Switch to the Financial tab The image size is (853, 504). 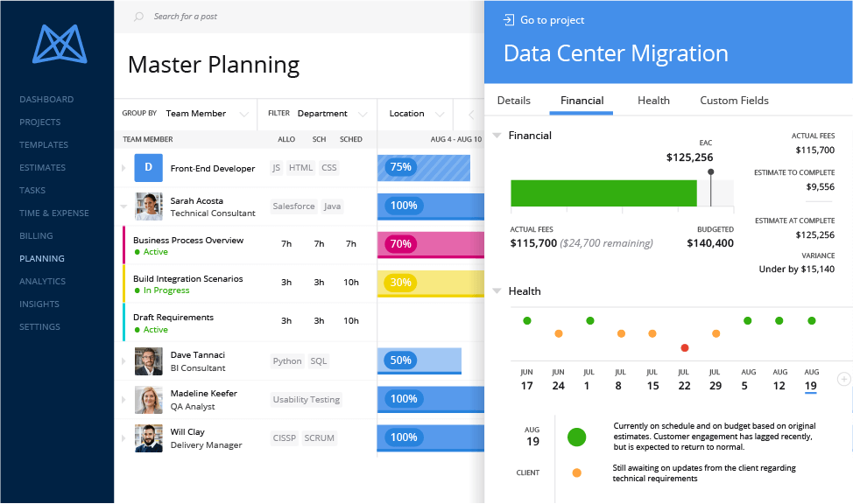582,101
